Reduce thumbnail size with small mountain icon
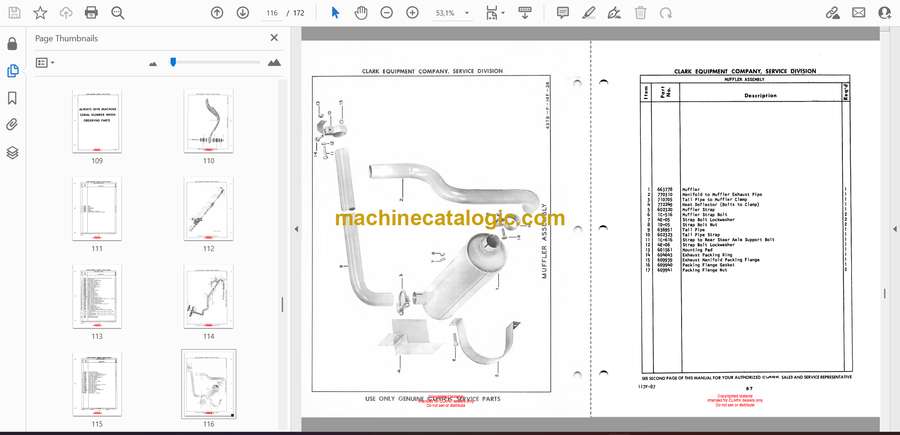This screenshot has height=435, width=900. point(153,63)
